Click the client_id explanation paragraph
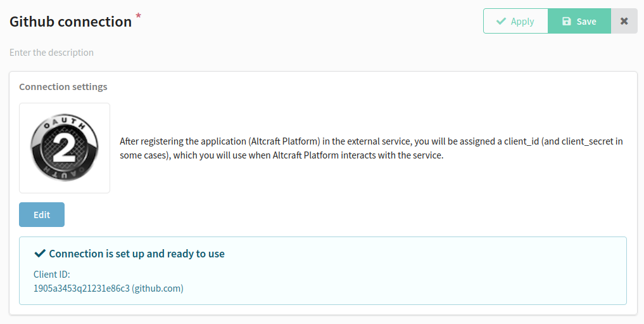644x324 pixels. point(371,148)
